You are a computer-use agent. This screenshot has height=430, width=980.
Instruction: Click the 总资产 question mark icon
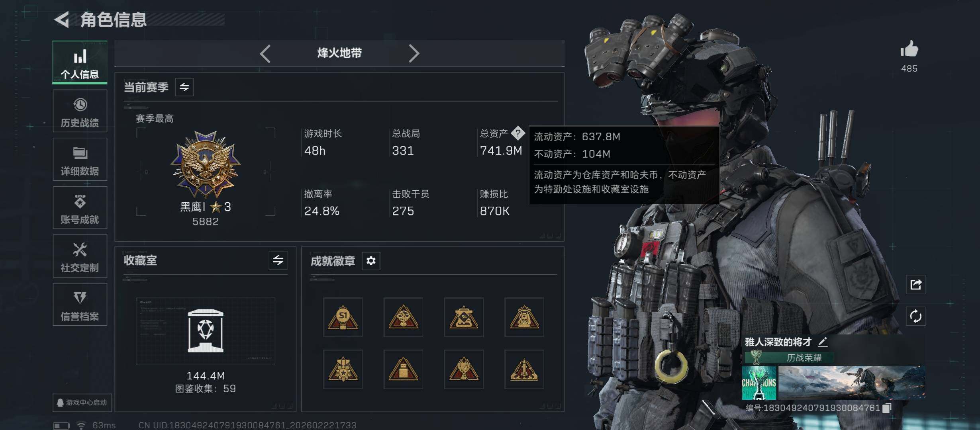(x=518, y=133)
